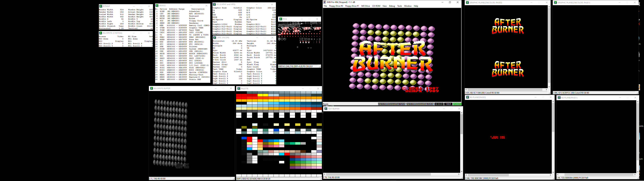Click the HD BUSY indicator in status bar

point(439,104)
